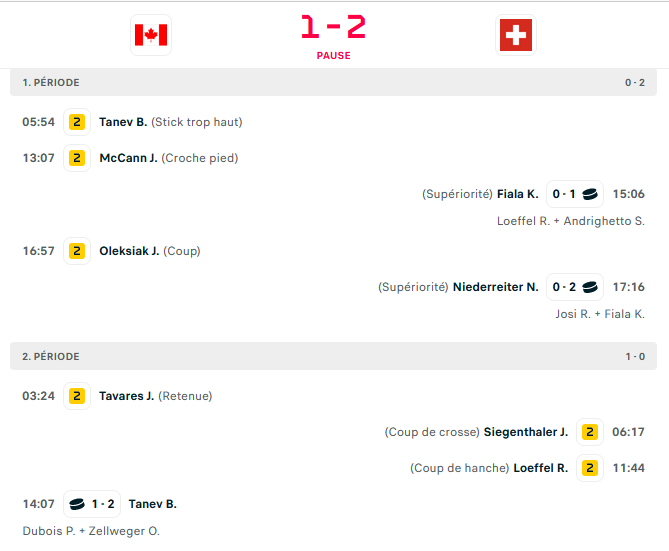Click the 1-2 match score
This screenshot has height=551, width=669.
(x=334, y=27)
